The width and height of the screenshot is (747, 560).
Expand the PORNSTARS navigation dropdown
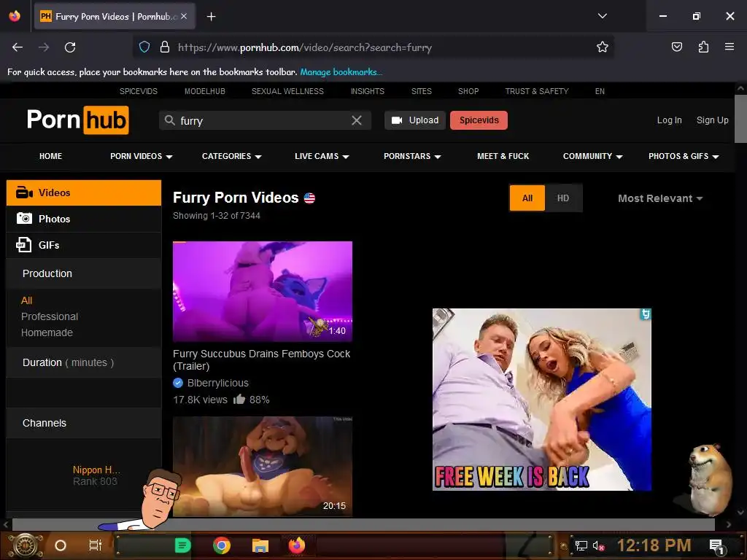click(412, 156)
